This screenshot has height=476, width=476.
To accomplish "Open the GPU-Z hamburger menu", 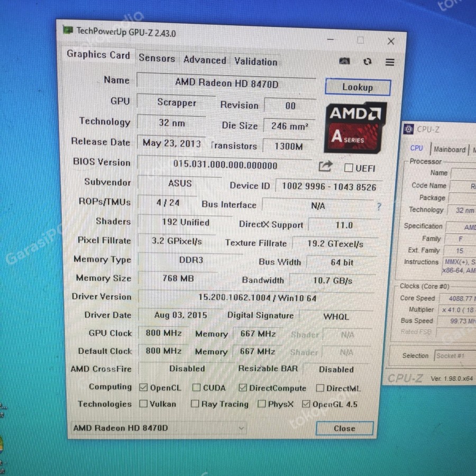I will 390,62.
